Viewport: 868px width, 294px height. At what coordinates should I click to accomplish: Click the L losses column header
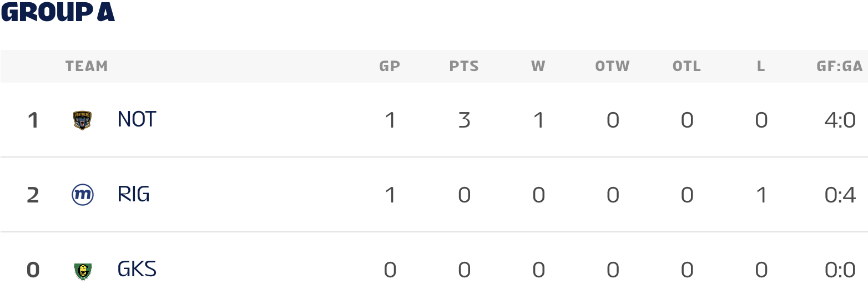click(x=761, y=67)
